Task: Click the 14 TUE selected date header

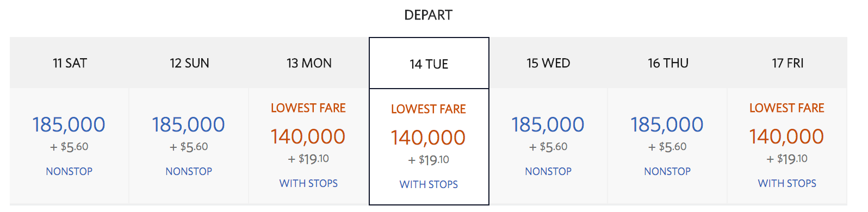Action: (429, 64)
